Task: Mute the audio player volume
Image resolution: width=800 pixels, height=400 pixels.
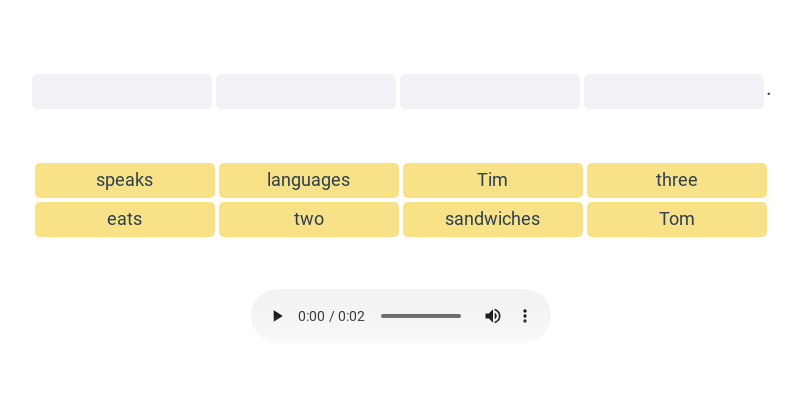Action: tap(493, 316)
